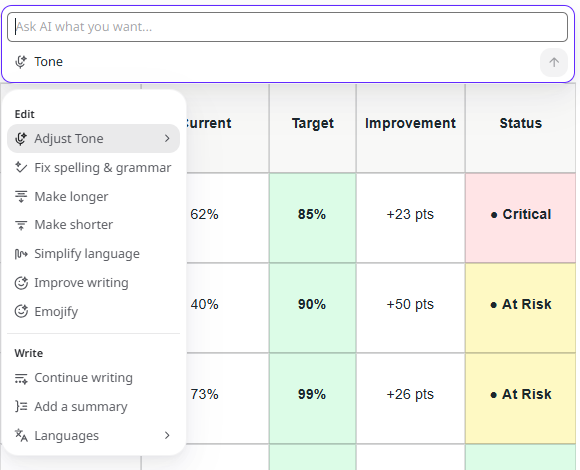
Task: Select the Simplify language option
Action: pos(93,254)
